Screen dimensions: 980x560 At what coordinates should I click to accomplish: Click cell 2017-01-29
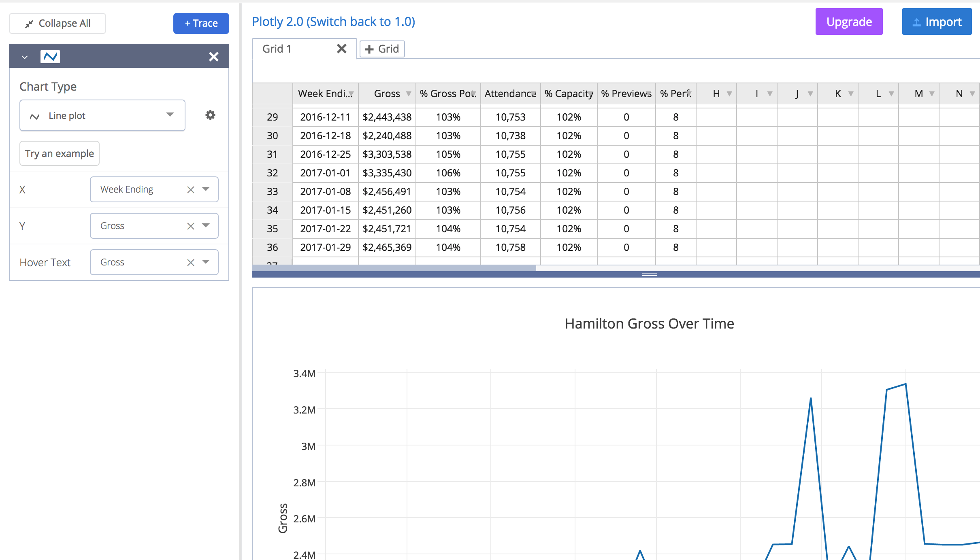click(x=325, y=247)
